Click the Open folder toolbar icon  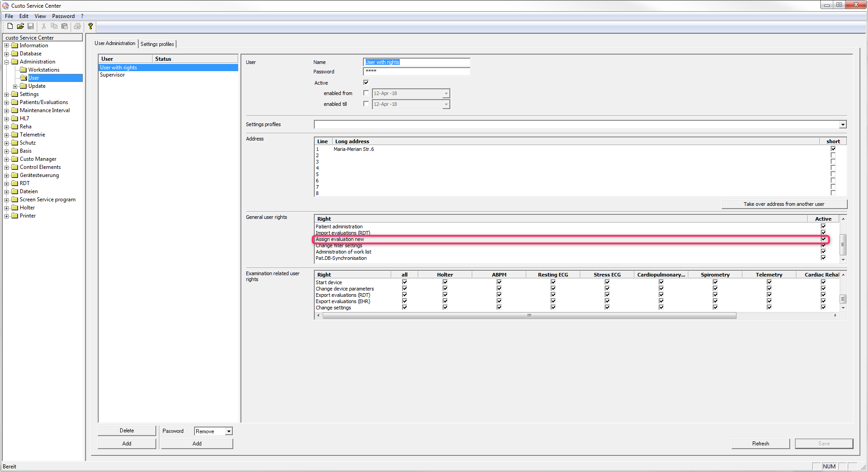20,26
